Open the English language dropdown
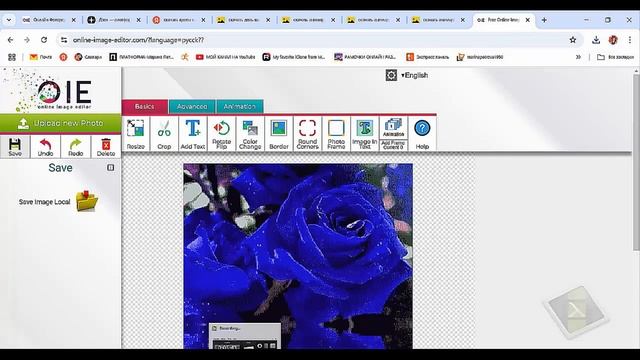The height and width of the screenshot is (360, 640). (414, 75)
